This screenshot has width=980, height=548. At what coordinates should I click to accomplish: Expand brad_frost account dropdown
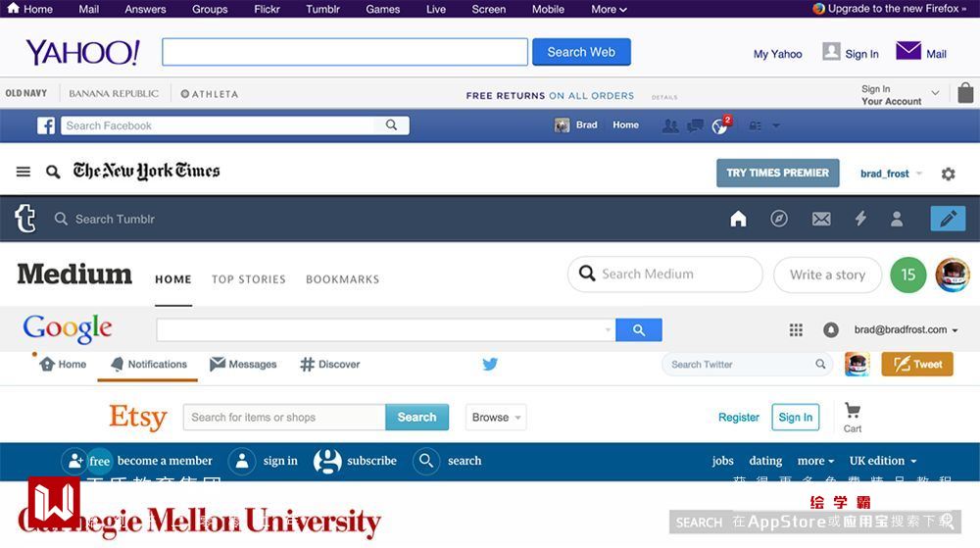[891, 174]
